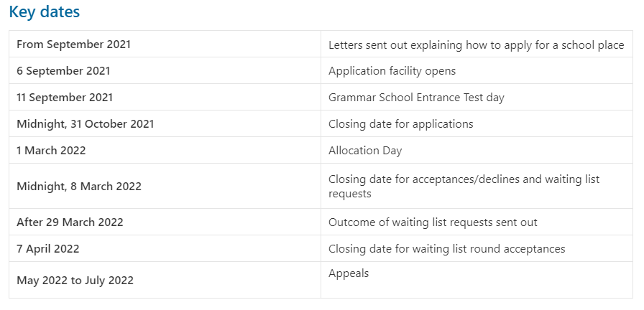
Task: Click the 6 September 2021 date cell
Action: point(165,70)
